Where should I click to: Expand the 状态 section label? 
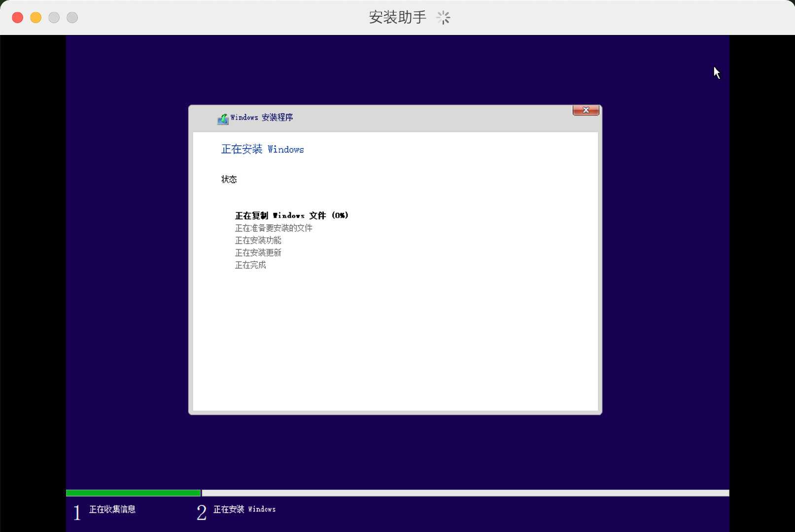pos(229,179)
